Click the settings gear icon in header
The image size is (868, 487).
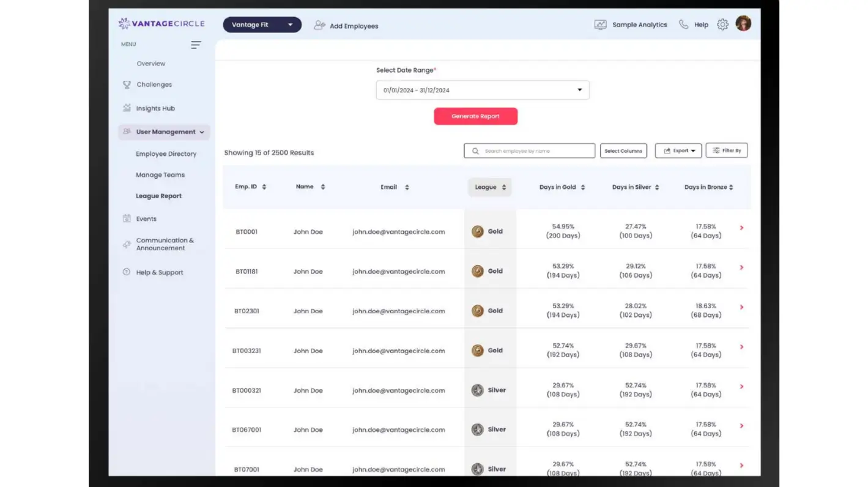pos(722,24)
